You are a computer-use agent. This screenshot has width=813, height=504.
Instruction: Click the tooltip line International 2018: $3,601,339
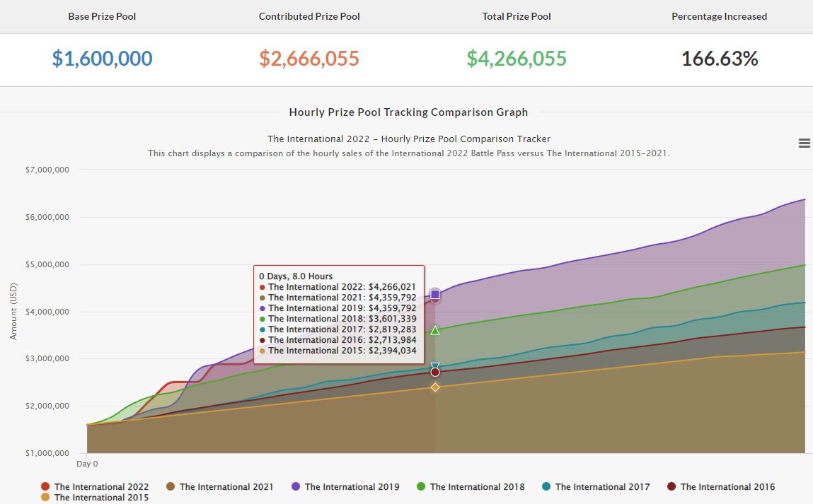[338, 319]
